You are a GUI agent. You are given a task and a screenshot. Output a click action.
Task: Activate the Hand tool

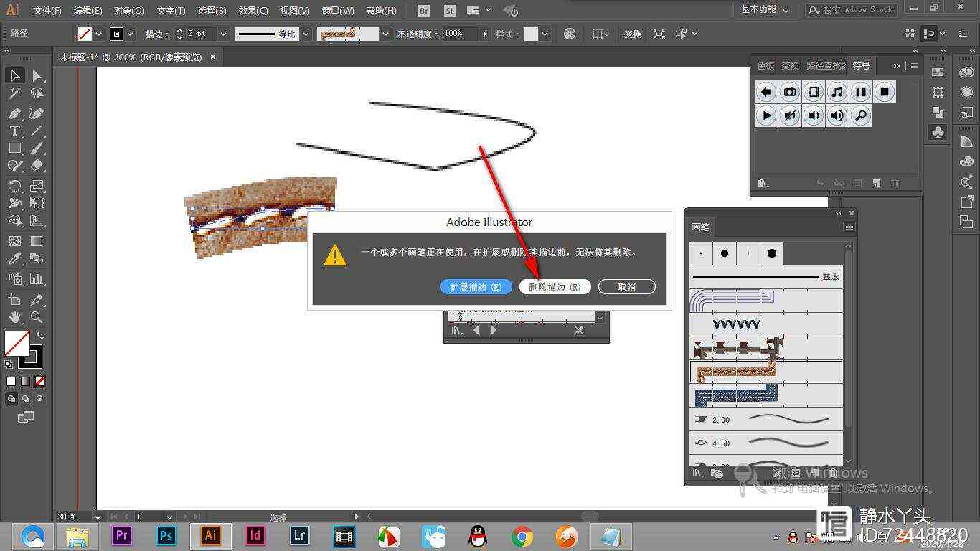pyautogui.click(x=14, y=317)
